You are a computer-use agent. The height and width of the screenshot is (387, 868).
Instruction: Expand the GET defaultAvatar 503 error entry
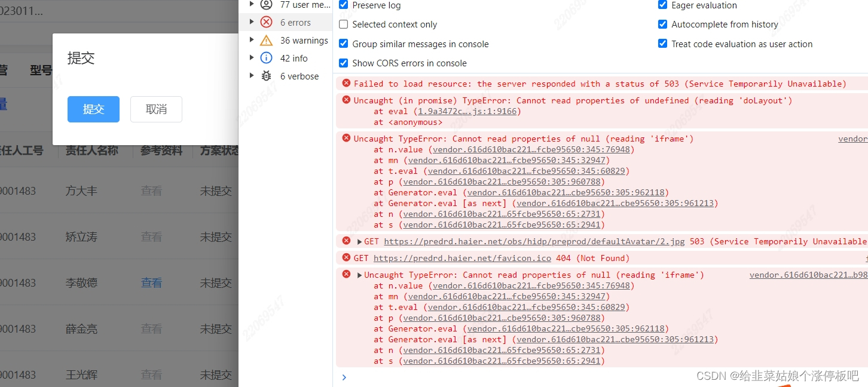(x=359, y=241)
